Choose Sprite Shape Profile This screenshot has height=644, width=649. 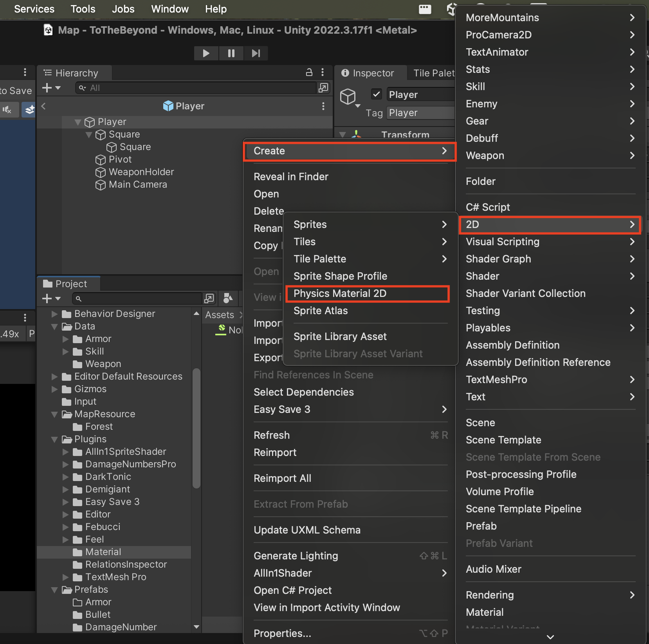tap(340, 276)
